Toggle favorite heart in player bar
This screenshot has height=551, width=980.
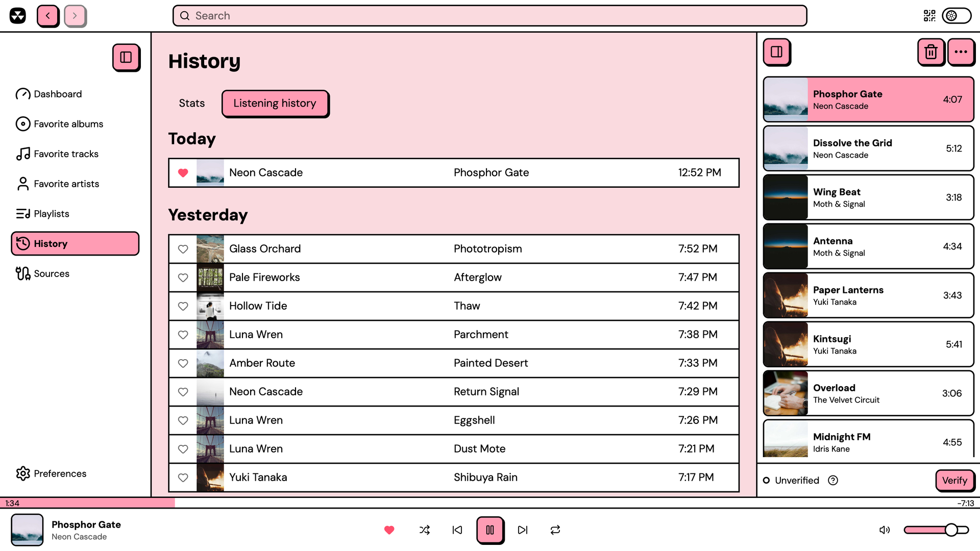389,530
